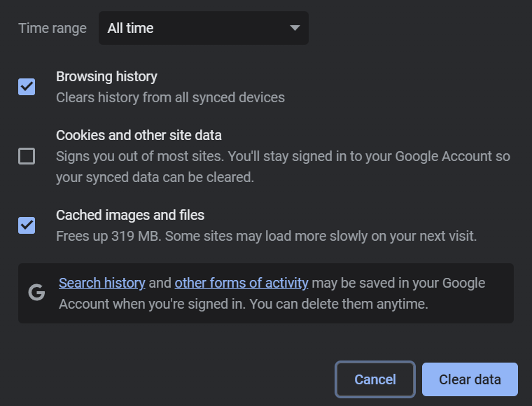Uncheck the Cached images and files checkbox
This screenshot has height=406, width=532.
point(27,225)
